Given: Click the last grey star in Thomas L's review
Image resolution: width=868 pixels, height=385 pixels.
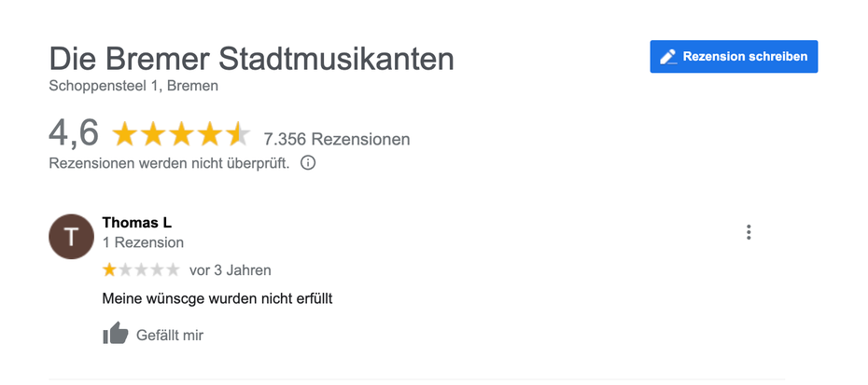Looking at the screenshot, I should [173, 270].
